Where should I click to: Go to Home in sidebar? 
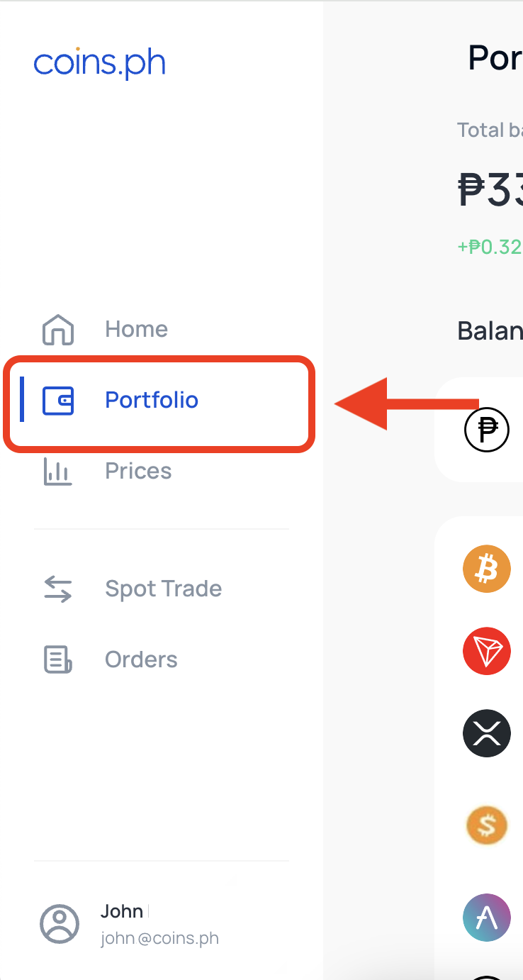pyautogui.click(x=136, y=330)
